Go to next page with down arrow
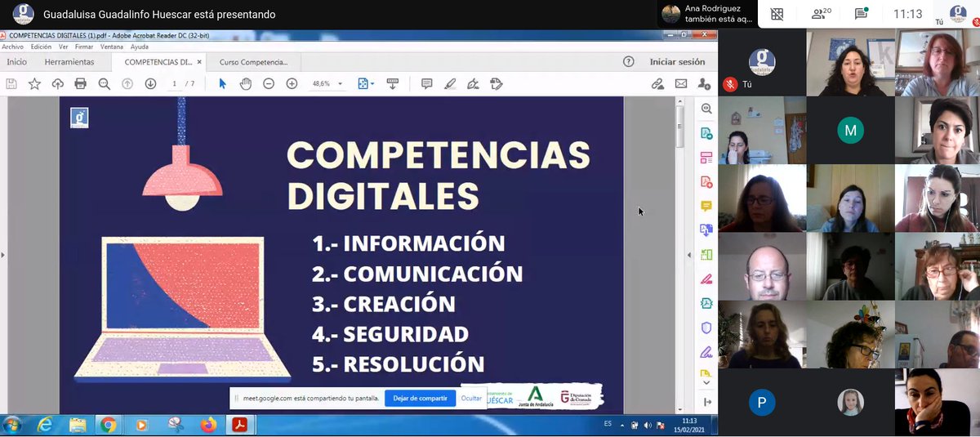This screenshot has width=980, height=437. click(150, 83)
